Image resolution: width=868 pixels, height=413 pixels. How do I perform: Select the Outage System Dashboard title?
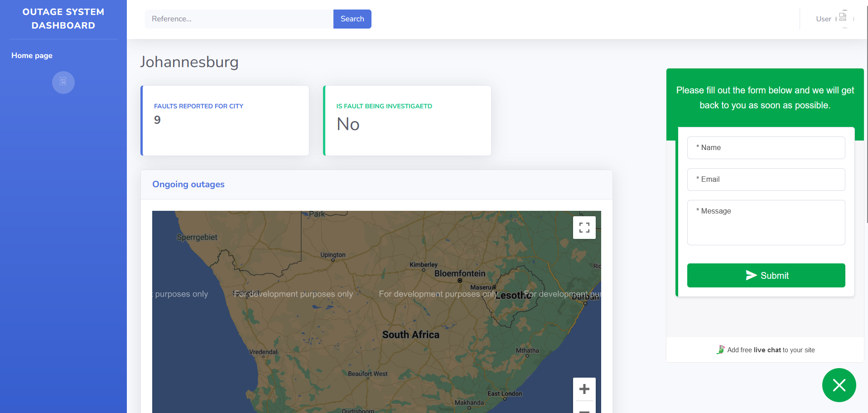[x=63, y=18]
